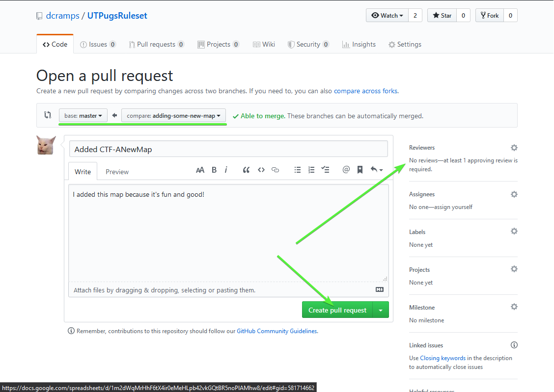Click the star count 0
Viewport: 554px width, 392px height.
(463, 16)
